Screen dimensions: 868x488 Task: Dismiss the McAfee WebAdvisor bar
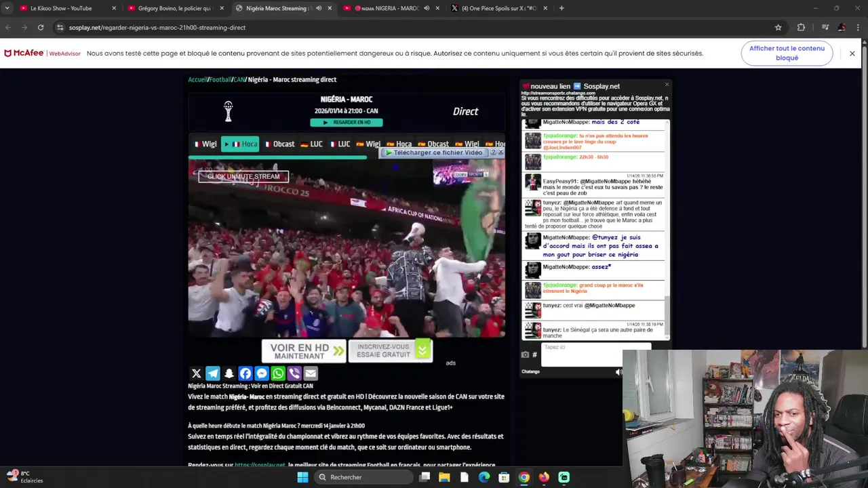(x=852, y=54)
